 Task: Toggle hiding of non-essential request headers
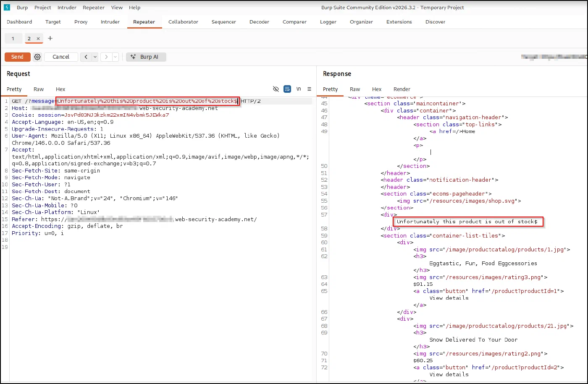(x=276, y=89)
